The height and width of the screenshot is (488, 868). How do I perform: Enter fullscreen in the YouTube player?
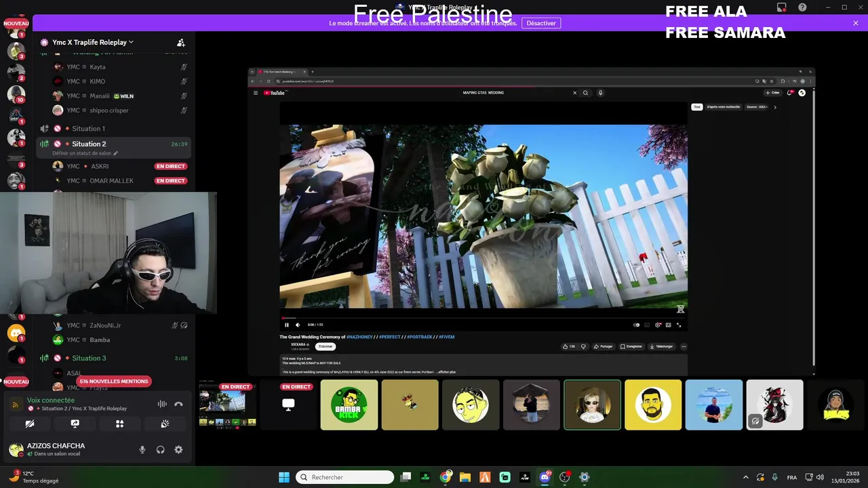[x=679, y=325]
